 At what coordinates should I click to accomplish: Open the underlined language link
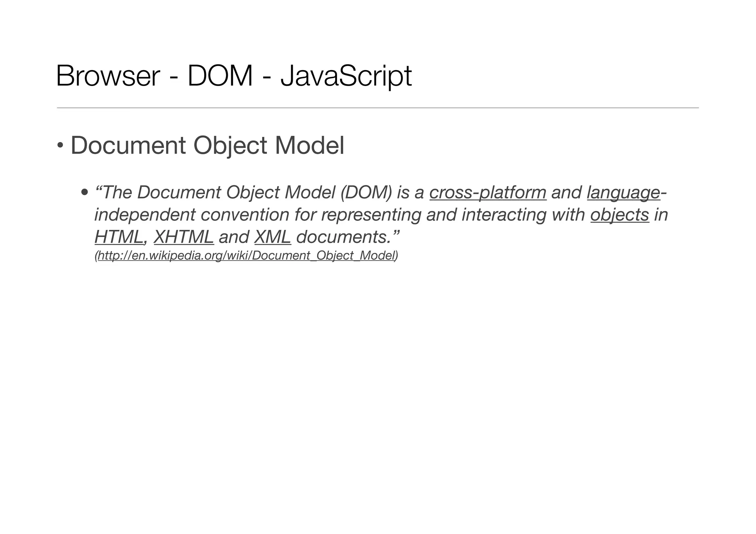(x=623, y=193)
